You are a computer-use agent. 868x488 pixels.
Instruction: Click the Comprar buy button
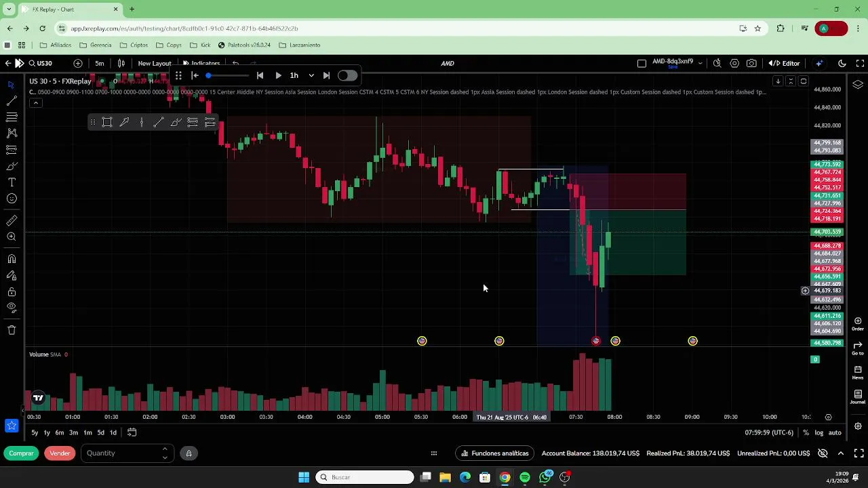tap(21, 453)
